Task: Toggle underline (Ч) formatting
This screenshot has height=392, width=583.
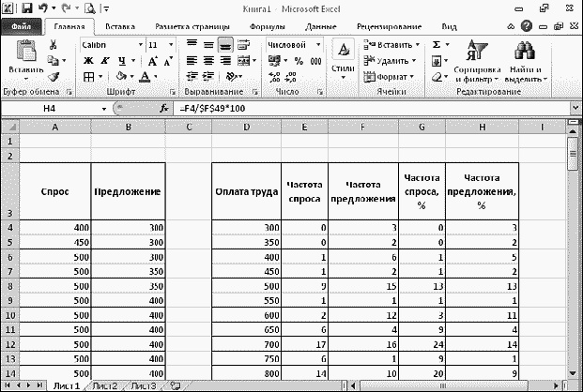Action: pyautogui.click(x=119, y=61)
